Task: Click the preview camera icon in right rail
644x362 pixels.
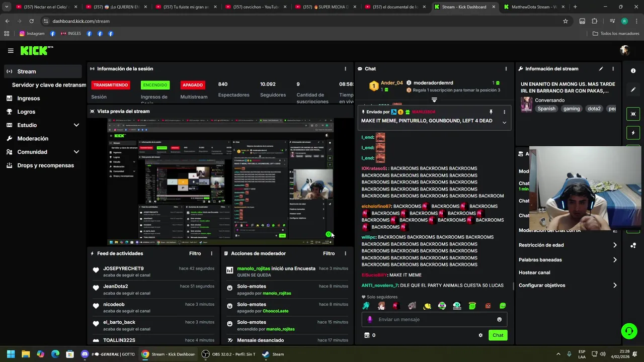Action: (x=633, y=114)
